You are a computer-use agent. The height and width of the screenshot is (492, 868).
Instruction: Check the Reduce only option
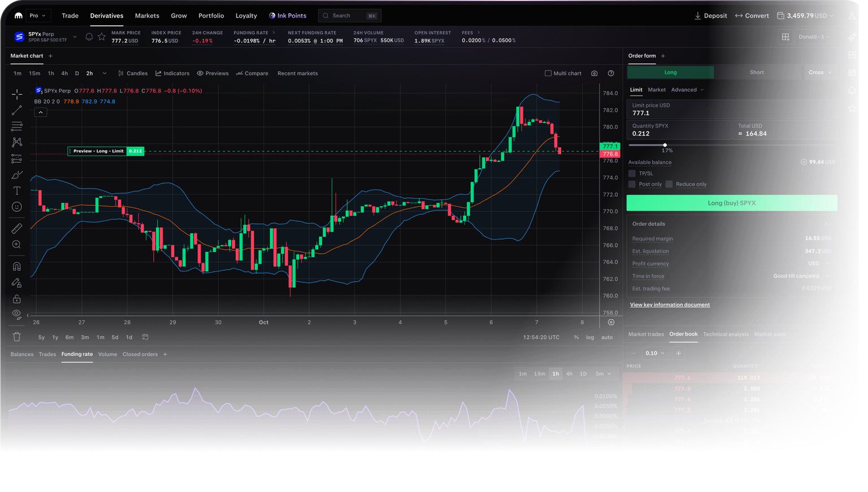click(x=669, y=184)
